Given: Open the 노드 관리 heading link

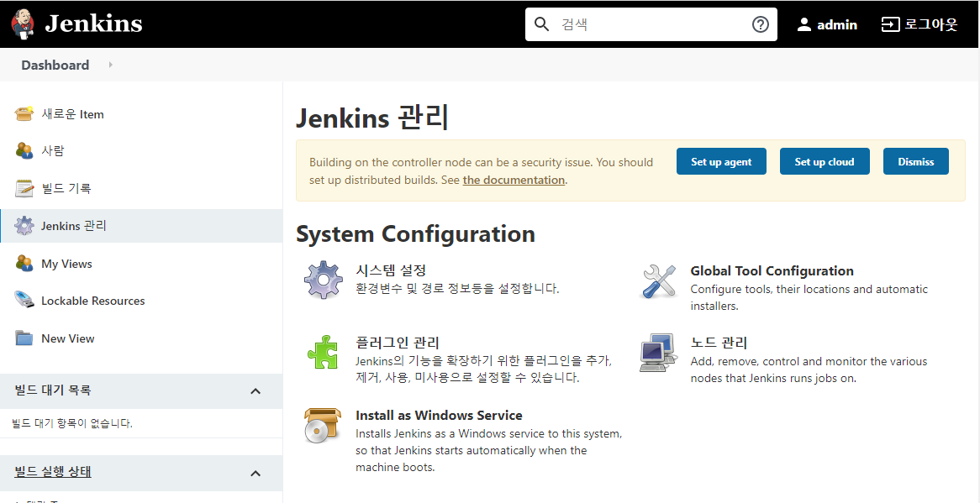Looking at the screenshot, I should [x=719, y=342].
